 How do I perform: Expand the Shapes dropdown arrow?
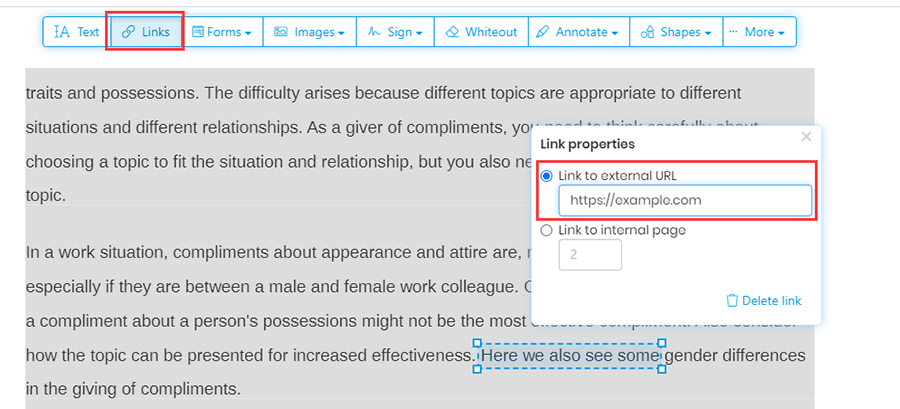pyautogui.click(x=707, y=33)
